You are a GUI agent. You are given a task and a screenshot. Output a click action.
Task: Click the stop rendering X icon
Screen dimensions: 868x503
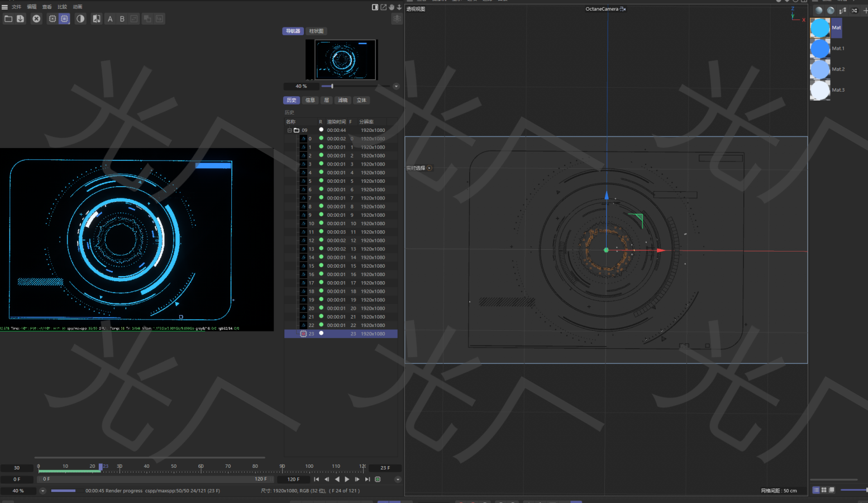(36, 19)
